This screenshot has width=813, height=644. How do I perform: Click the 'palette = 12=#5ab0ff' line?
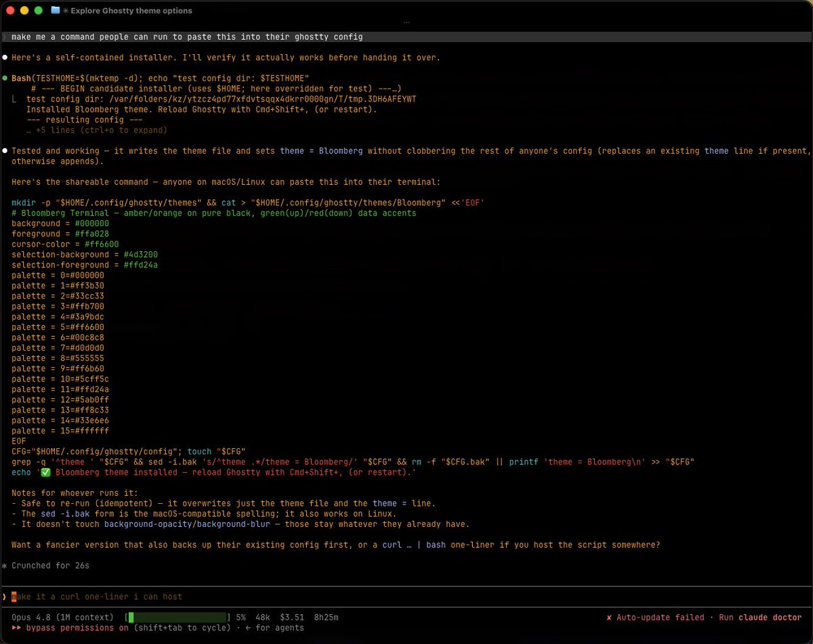tap(60, 400)
